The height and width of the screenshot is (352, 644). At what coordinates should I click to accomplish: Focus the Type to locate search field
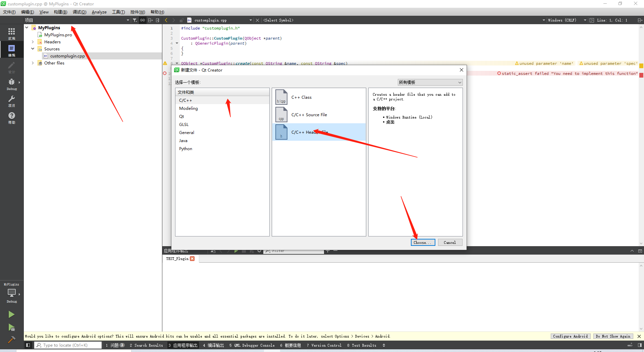tap(68, 345)
